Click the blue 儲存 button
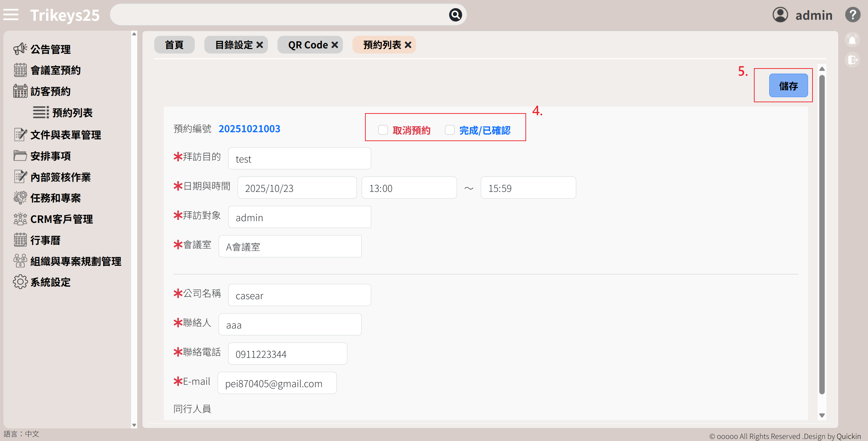This screenshot has width=868, height=441. coord(788,86)
